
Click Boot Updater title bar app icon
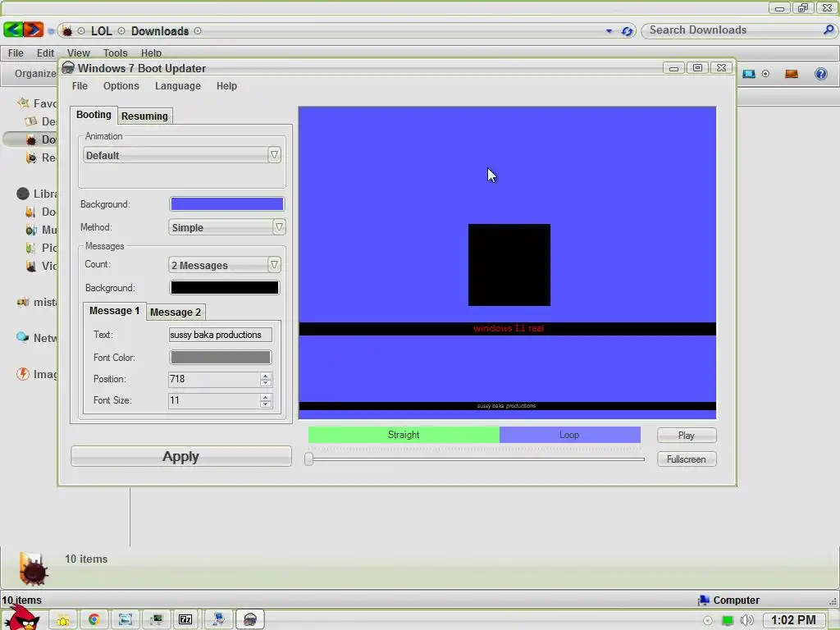click(x=68, y=68)
